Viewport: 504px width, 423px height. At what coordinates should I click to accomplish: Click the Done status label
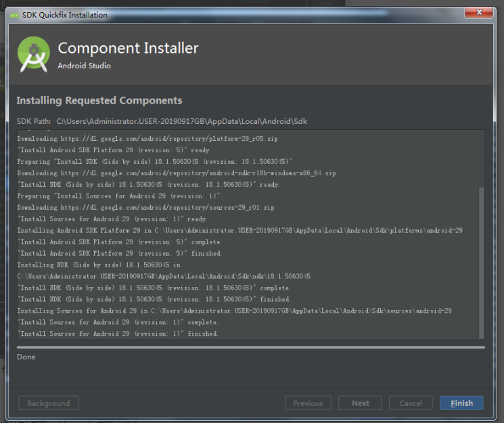point(26,357)
